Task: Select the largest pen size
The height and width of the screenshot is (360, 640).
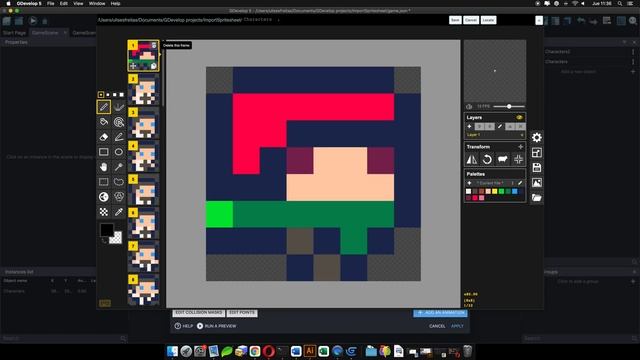Action: (121, 95)
